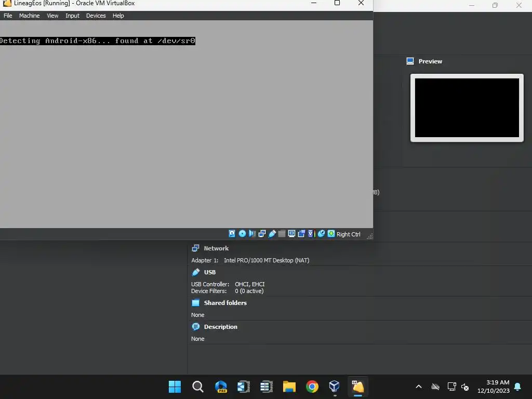
Task: Click the Network section icon
Action: click(196, 248)
